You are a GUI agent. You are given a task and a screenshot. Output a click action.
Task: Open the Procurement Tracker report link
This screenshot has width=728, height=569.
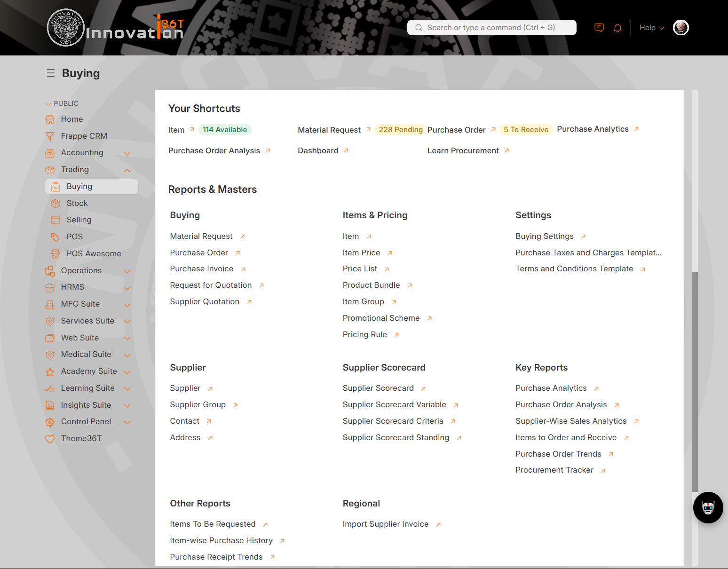click(x=554, y=470)
